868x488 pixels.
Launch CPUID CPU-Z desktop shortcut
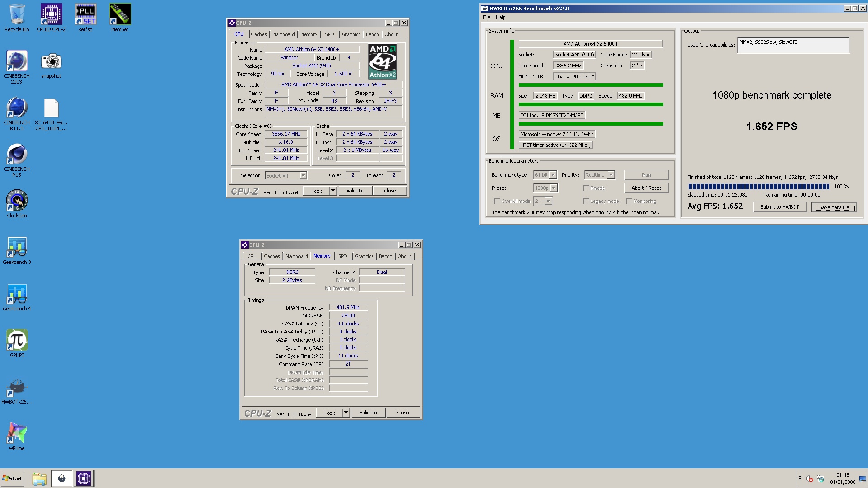(51, 18)
